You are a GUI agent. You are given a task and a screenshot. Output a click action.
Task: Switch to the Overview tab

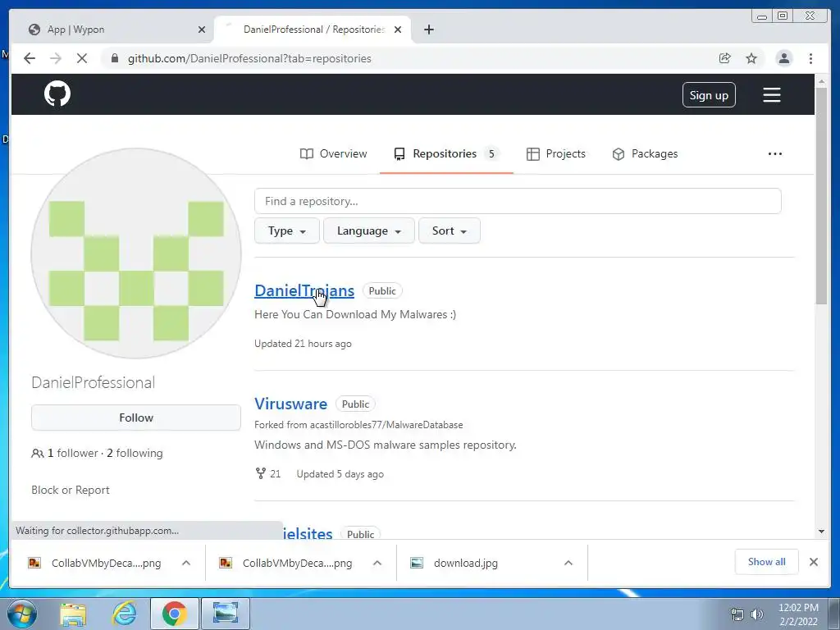coord(333,153)
